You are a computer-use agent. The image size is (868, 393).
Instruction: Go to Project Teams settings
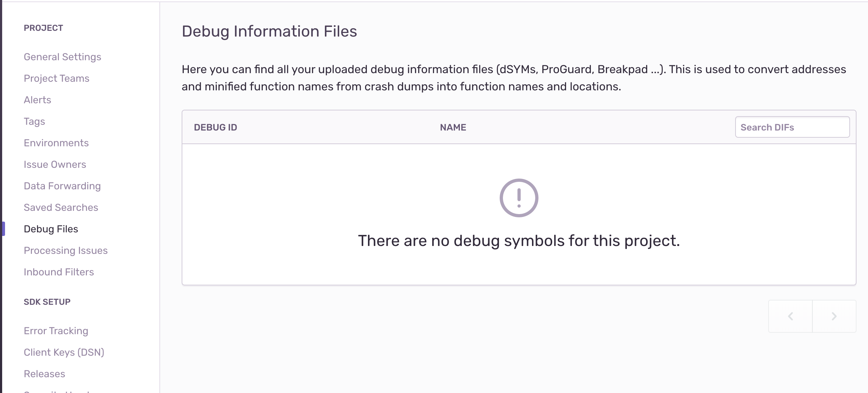tap(56, 79)
